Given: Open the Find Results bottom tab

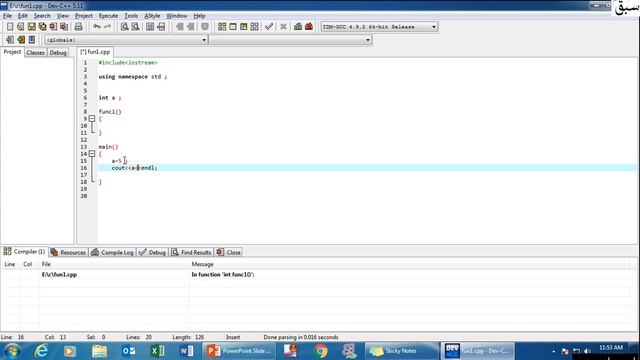Looking at the screenshot, I should click(x=191, y=253).
